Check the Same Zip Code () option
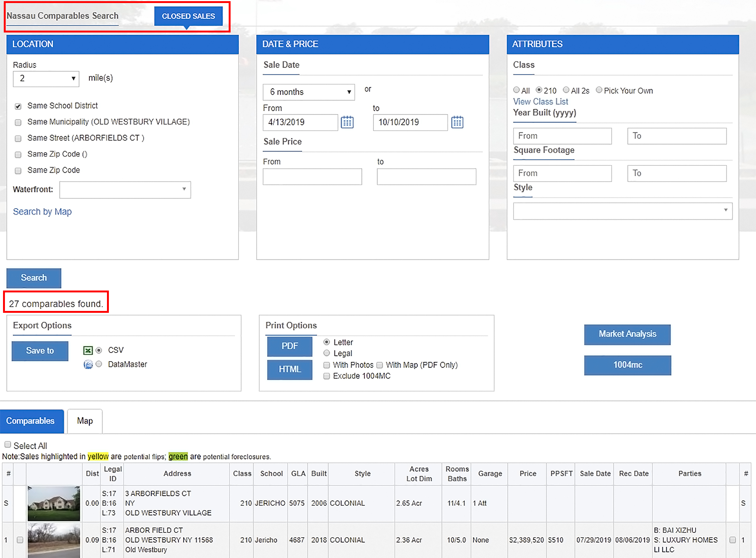Image resolution: width=756 pixels, height=558 pixels. pos(18,155)
